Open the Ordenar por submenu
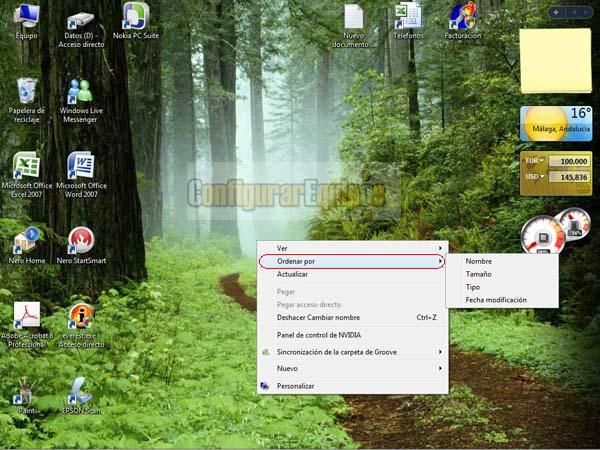Screen dimensions: 600x450 point(352,261)
